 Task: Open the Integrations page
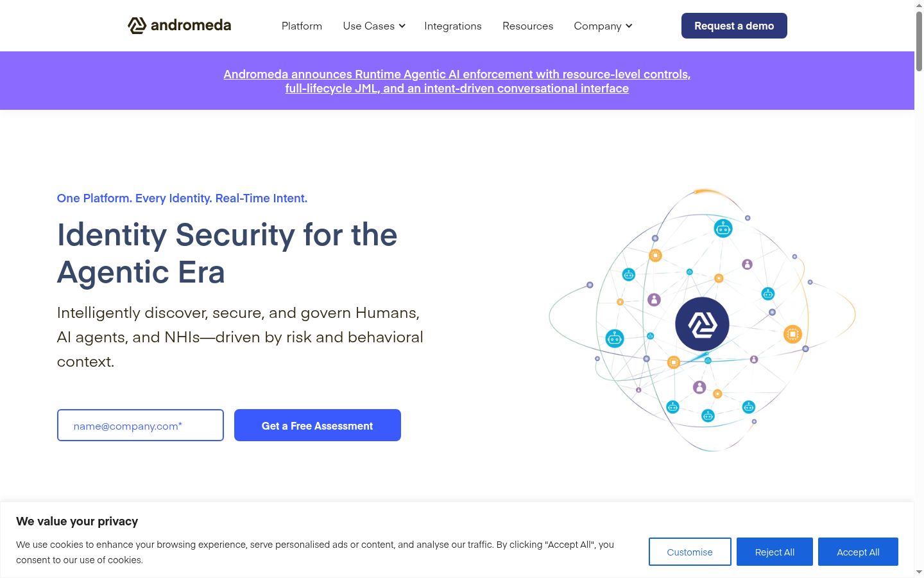tap(453, 26)
